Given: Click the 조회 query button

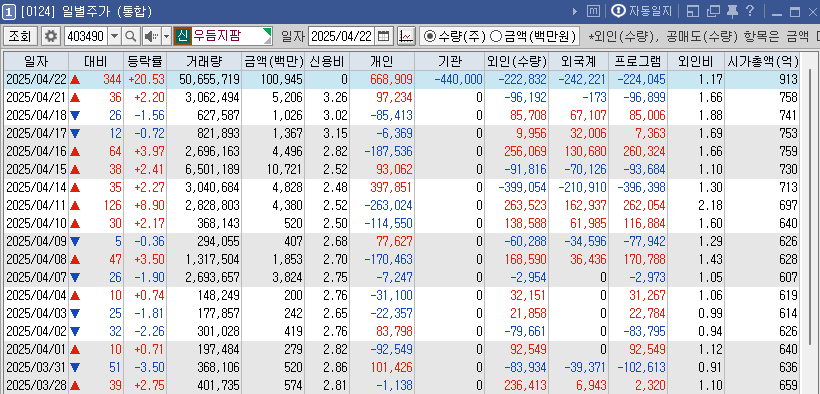Looking at the screenshot, I should click(x=20, y=36).
